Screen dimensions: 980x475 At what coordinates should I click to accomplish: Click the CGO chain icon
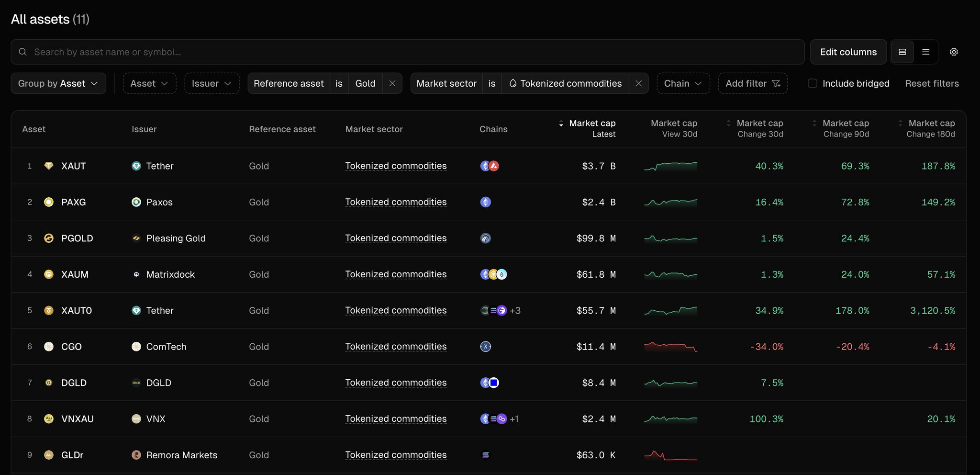click(x=485, y=347)
